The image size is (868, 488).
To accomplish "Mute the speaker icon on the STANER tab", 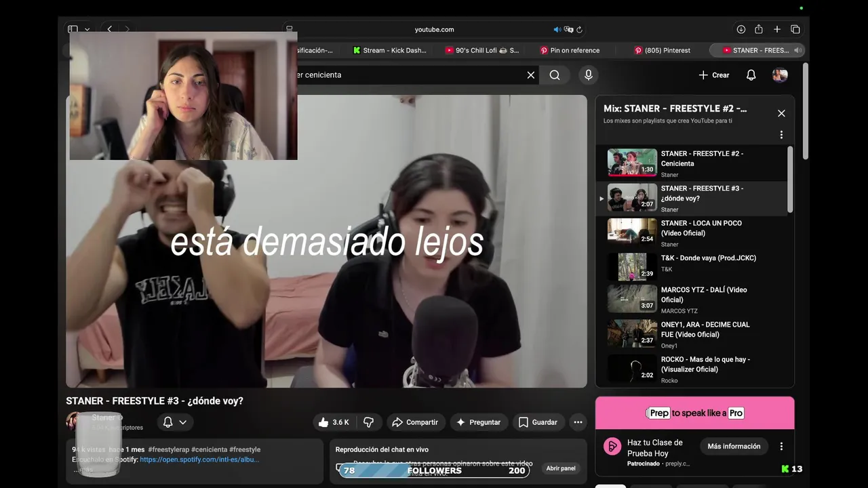I will [797, 50].
